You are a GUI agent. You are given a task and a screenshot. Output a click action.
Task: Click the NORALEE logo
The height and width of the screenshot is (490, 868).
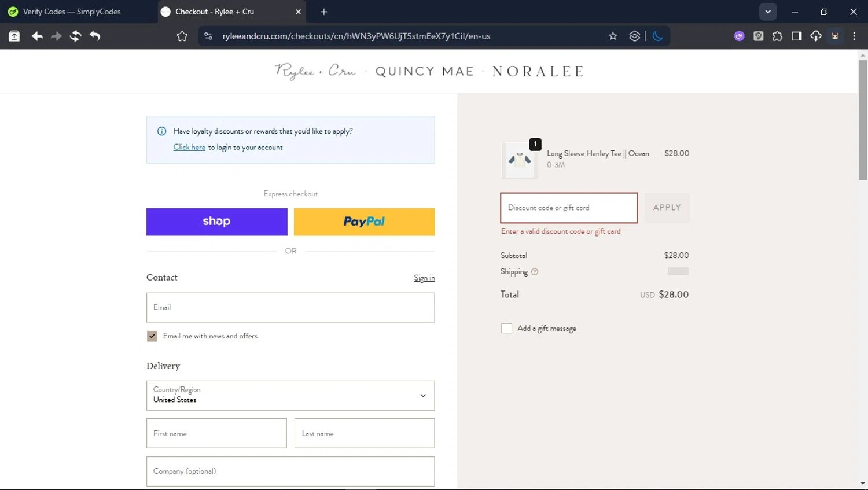click(538, 71)
